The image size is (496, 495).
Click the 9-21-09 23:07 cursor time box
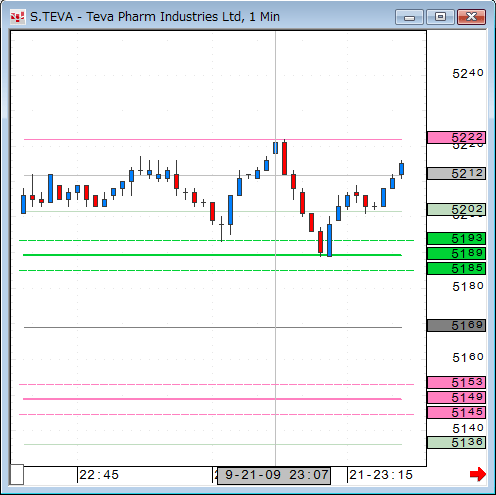274,475
